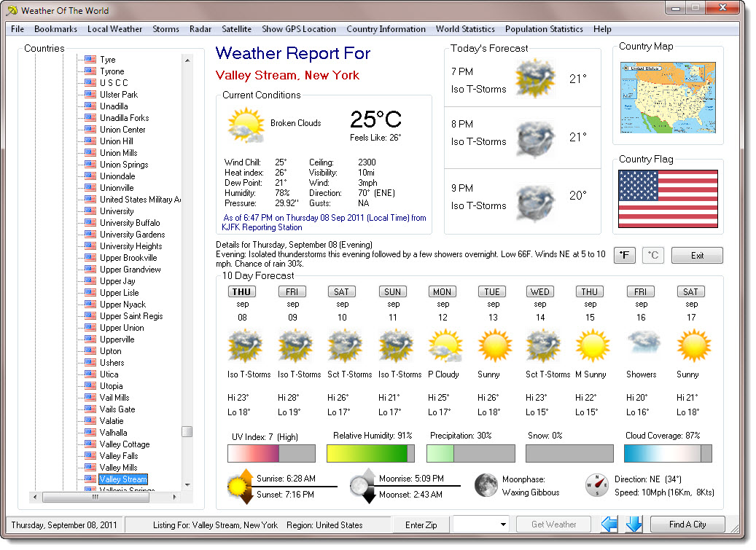Click the moonrise moonset icon
This screenshot has width=756, height=550.
(x=362, y=486)
